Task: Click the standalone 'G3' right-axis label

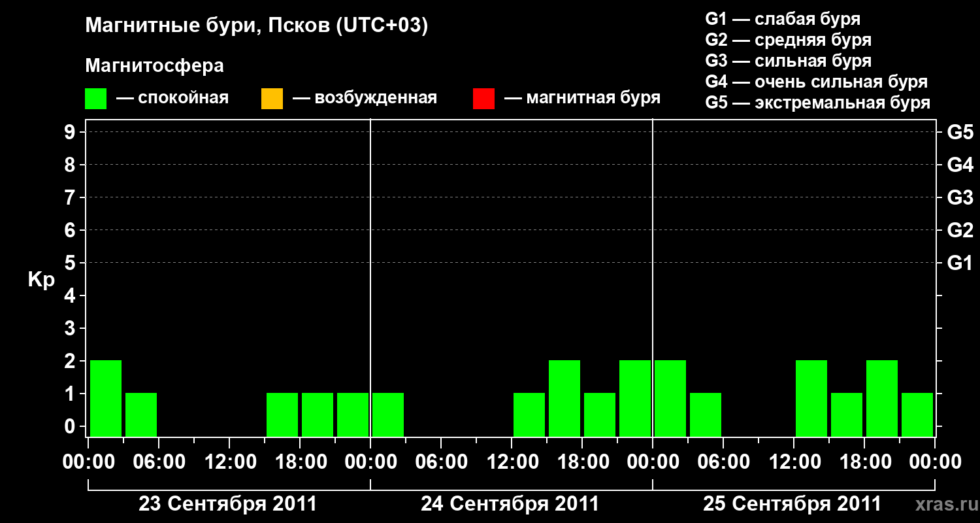Action: pyautogui.click(x=960, y=197)
